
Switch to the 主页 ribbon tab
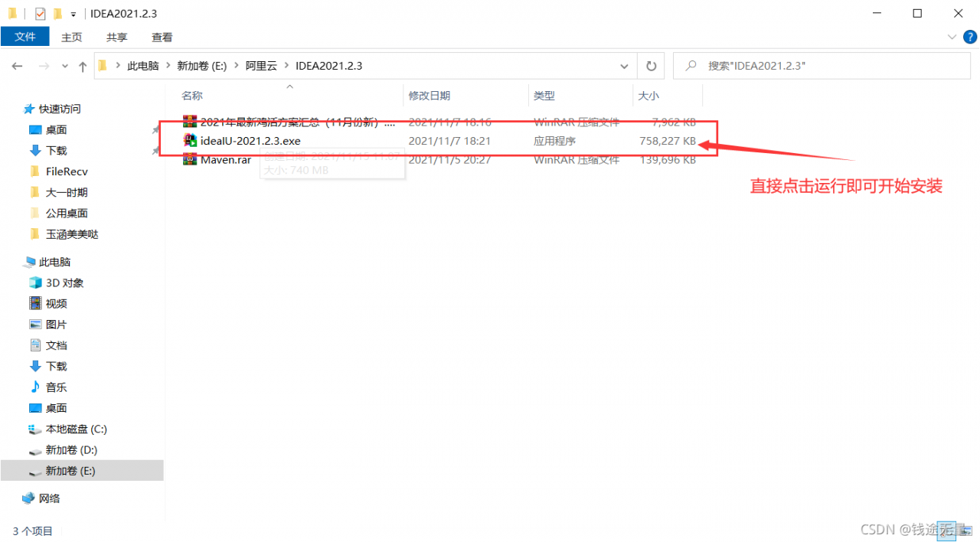(x=72, y=37)
